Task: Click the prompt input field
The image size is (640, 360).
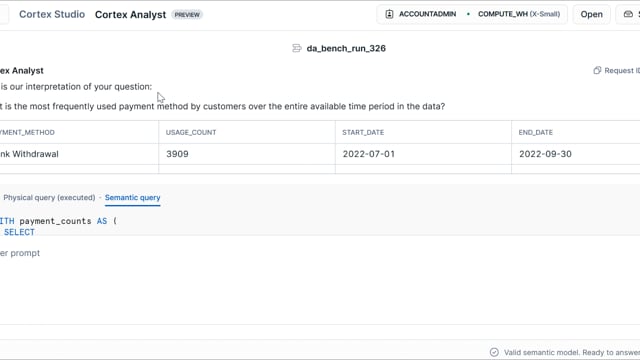Action: tap(320, 253)
